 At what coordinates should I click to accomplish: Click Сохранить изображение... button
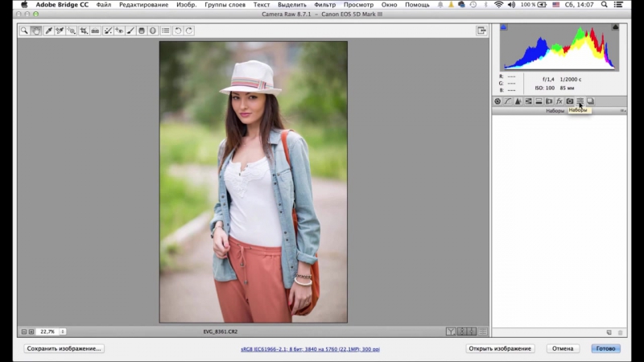pyautogui.click(x=64, y=348)
